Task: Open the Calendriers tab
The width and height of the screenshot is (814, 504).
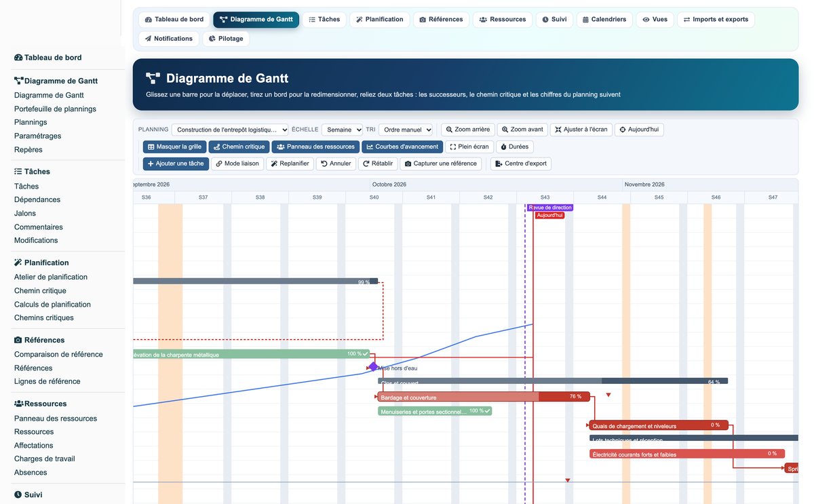Action: tap(604, 20)
